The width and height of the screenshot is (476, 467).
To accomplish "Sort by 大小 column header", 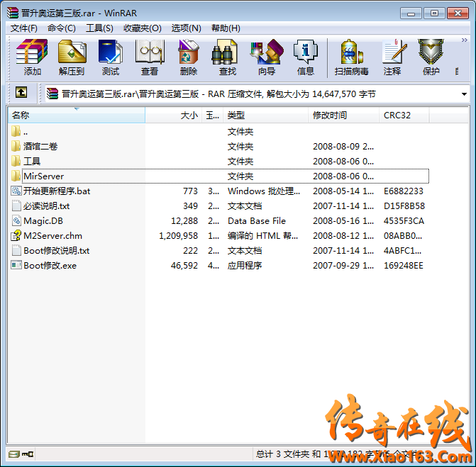I will pyautogui.click(x=174, y=116).
